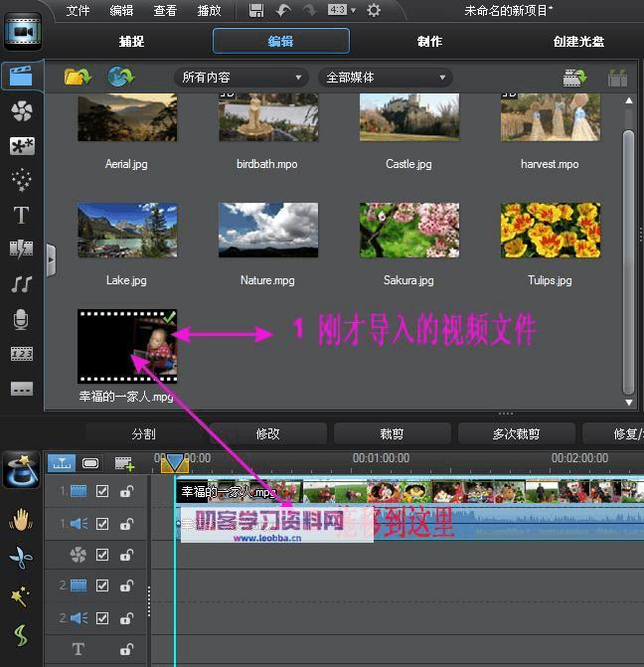
Task: Click the globe download media icon
Action: pyautogui.click(x=120, y=77)
